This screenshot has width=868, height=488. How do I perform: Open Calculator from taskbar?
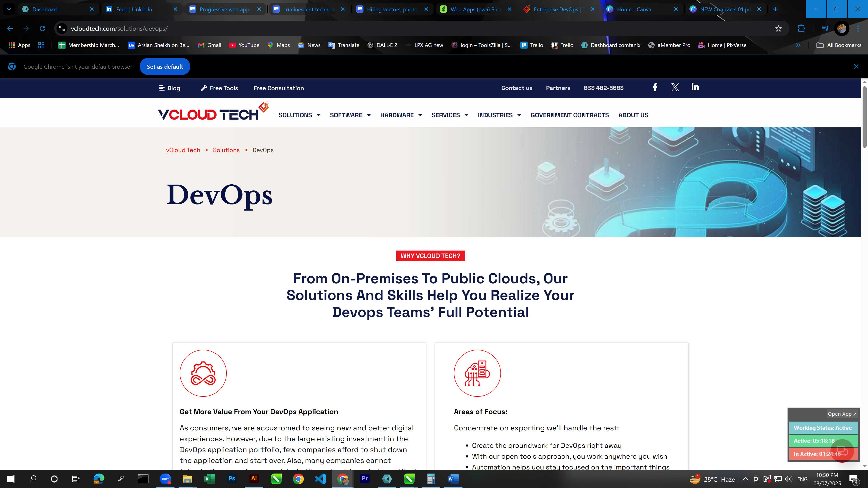pos(431,479)
